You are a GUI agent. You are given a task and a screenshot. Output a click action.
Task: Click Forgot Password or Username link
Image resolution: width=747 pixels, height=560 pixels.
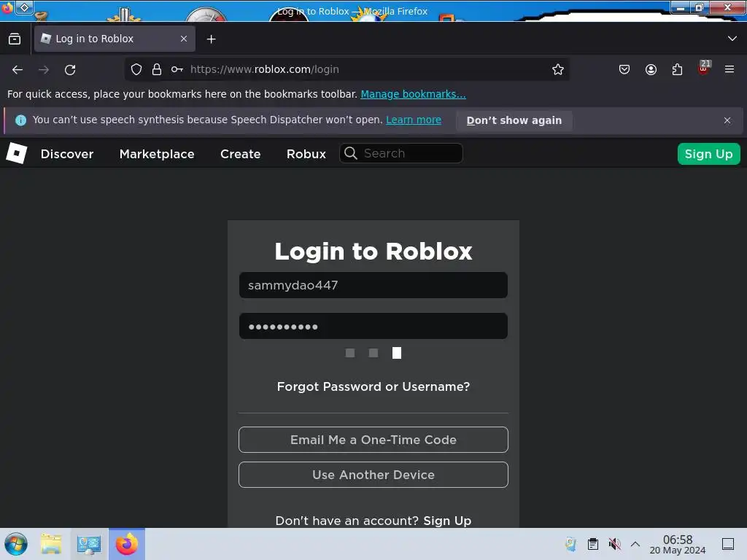click(373, 386)
